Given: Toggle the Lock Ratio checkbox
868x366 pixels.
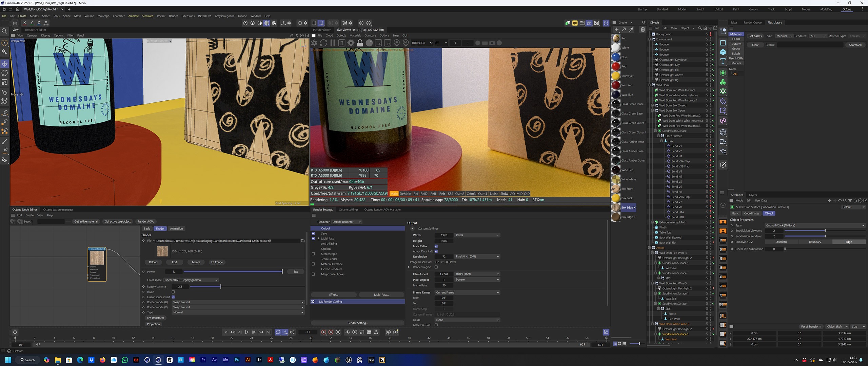Looking at the screenshot, I should click(x=436, y=246).
